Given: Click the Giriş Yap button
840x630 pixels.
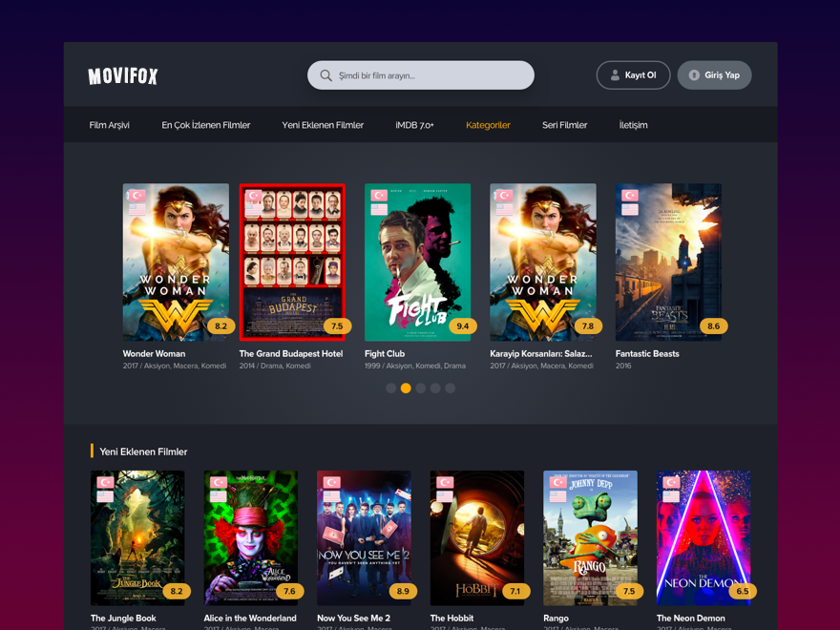Looking at the screenshot, I should pos(715,75).
